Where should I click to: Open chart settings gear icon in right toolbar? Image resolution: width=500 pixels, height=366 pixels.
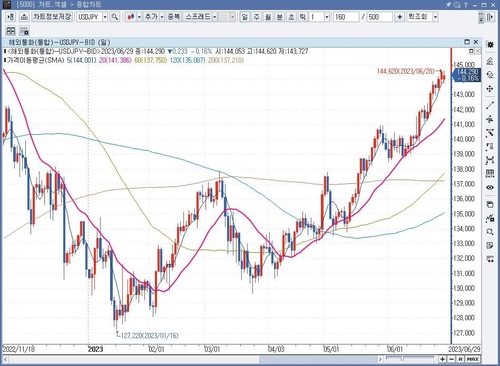(490, 45)
